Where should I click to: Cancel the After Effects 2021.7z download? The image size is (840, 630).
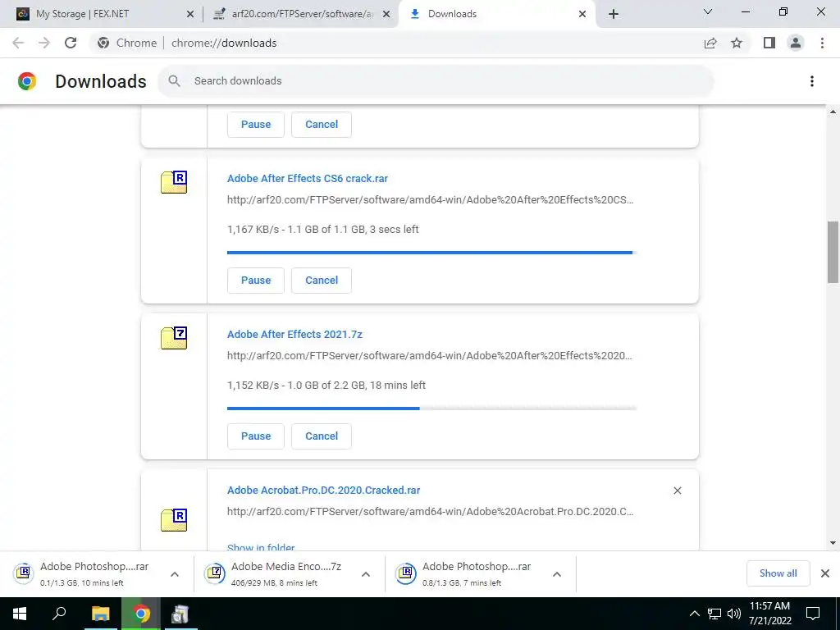322,436
